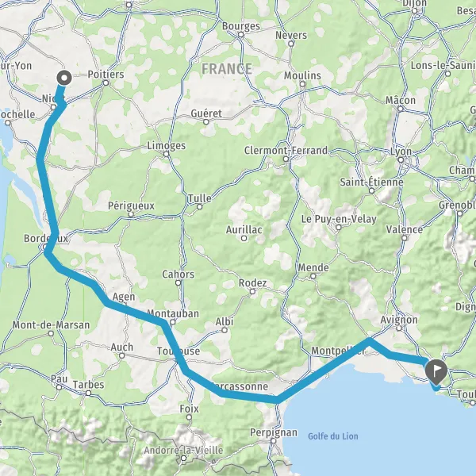
Task: Click the Périgueux city label
Action: [131, 205]
